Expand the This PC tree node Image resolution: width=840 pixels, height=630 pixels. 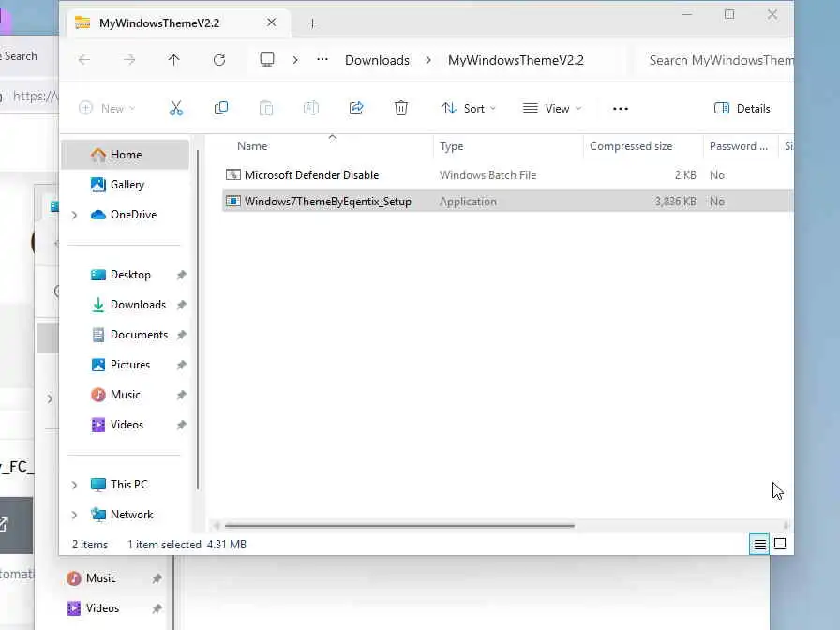(74, 485)
